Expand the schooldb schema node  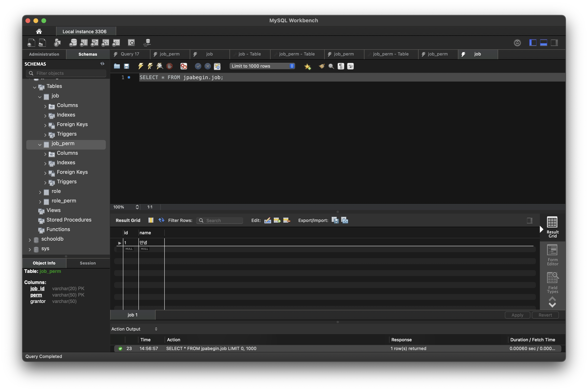point(30,240)
